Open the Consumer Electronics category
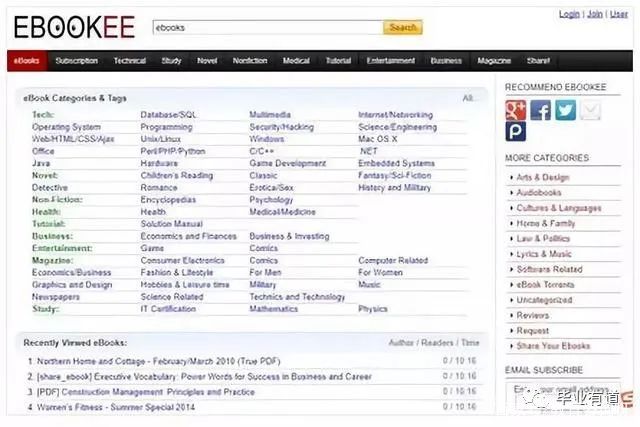The height and width of the screenshot is (427, 640). (182, 260)
